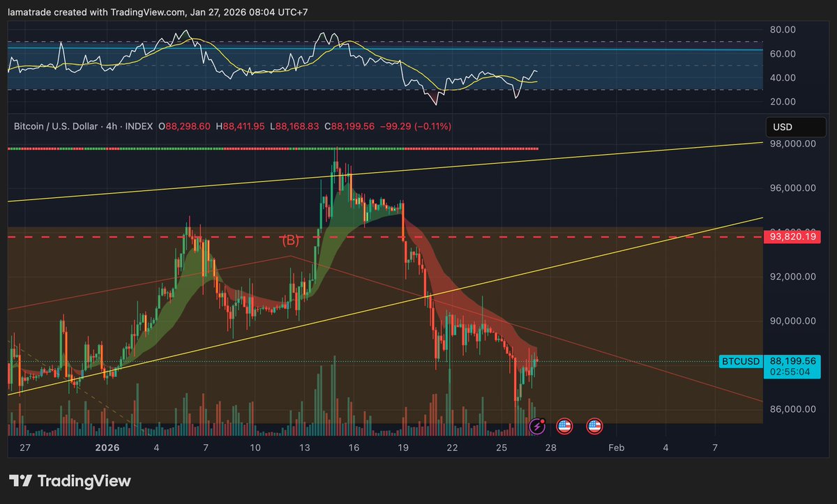
Task: Click the 98,000.00 price axis label
Action: pos(792,144)
